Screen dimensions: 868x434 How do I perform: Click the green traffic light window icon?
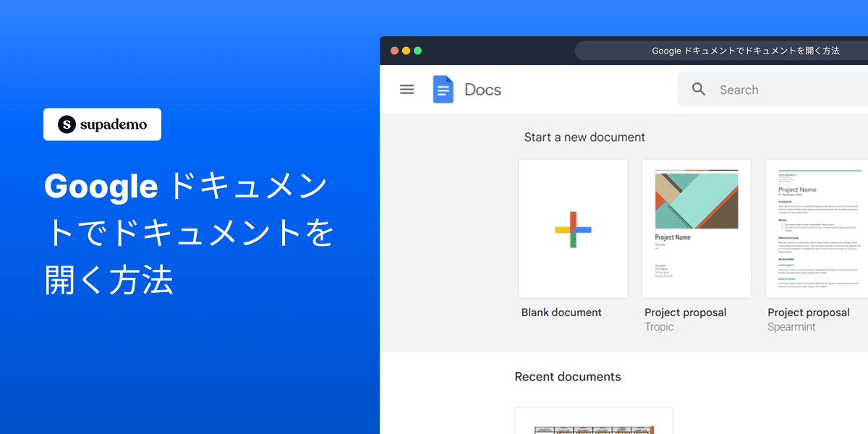(x=417, y=51)
